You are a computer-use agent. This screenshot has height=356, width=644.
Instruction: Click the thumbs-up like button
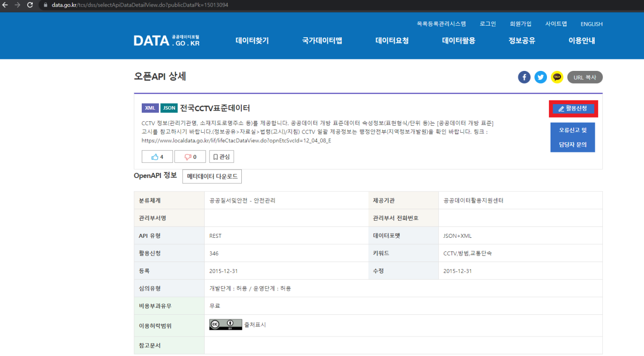point(157,157)
